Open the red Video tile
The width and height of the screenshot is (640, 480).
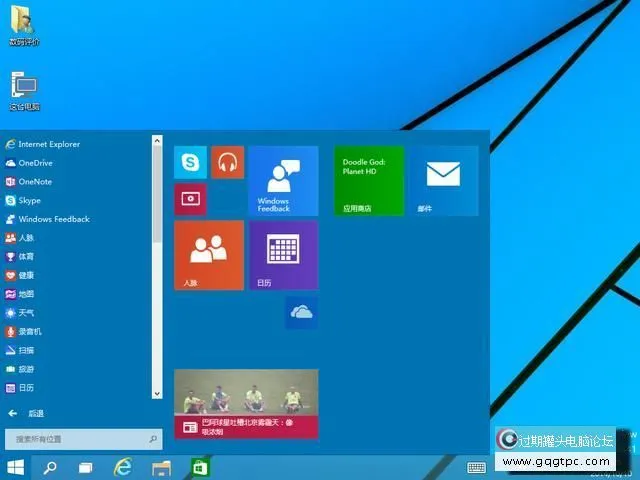pos(190,198)
